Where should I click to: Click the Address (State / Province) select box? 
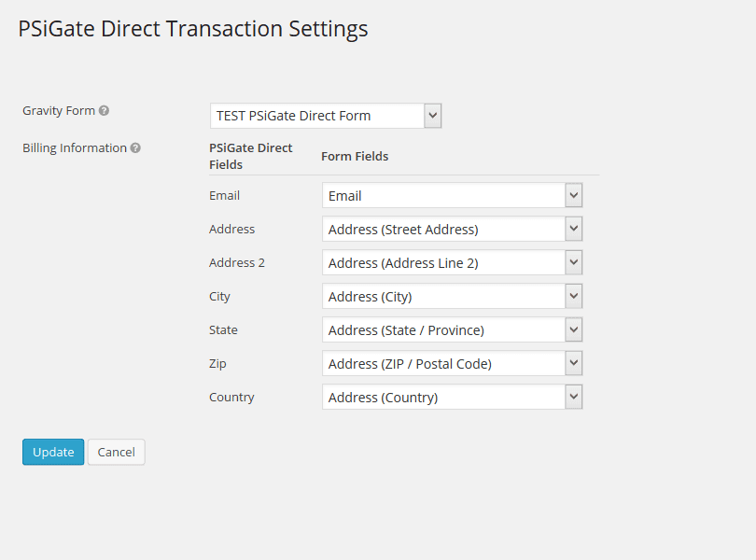(453, 329)
